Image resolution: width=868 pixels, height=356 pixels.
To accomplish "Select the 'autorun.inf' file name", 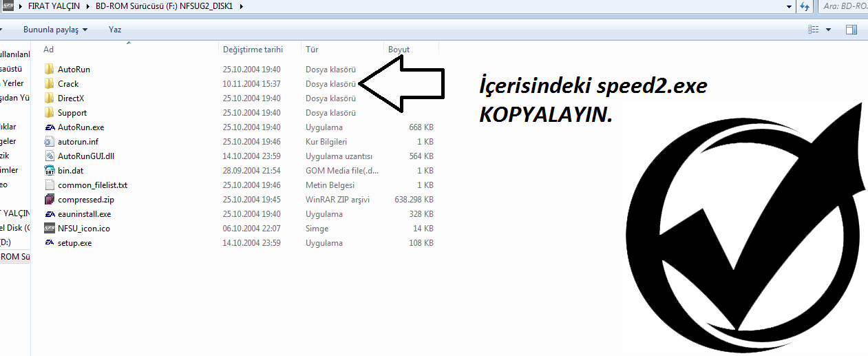I will click(78, 141).
